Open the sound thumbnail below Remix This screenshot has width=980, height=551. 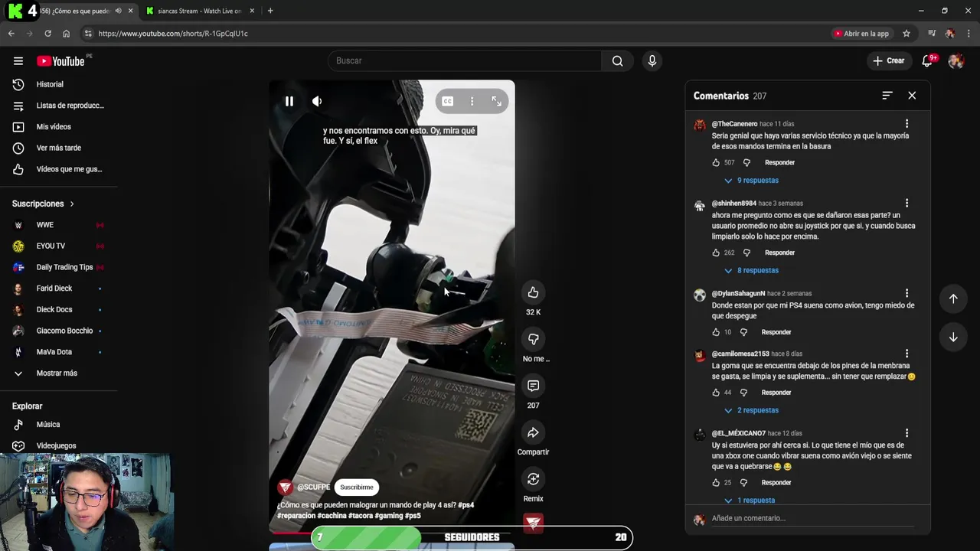coord(533,522)
